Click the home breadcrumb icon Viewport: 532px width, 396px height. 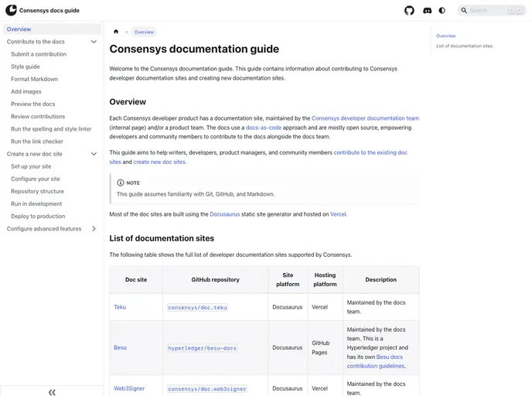point(116,32)
